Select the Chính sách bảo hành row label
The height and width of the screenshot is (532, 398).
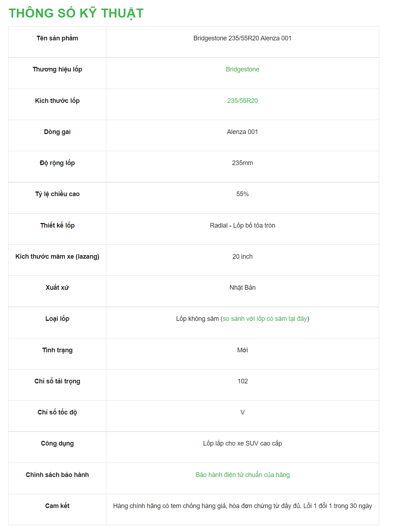(57, 475)
